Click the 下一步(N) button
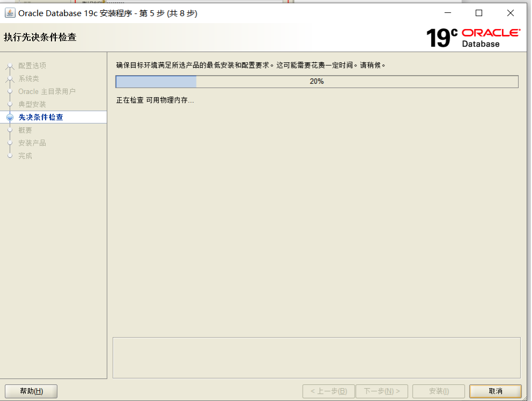Image resolution: width=532 pixels, height=401 pixels. coord(382,391)
